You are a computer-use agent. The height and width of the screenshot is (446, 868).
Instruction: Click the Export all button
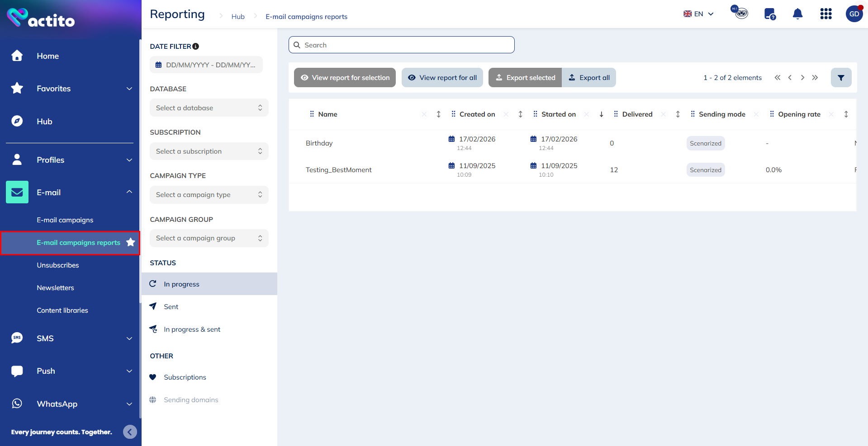tap(589, 78)
